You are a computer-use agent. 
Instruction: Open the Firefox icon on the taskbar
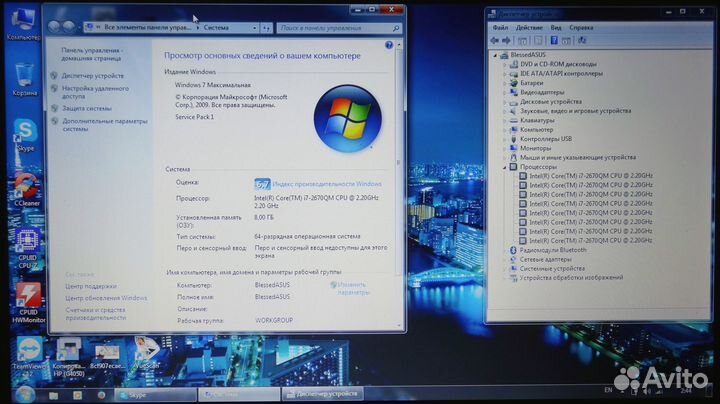[101, 395]
